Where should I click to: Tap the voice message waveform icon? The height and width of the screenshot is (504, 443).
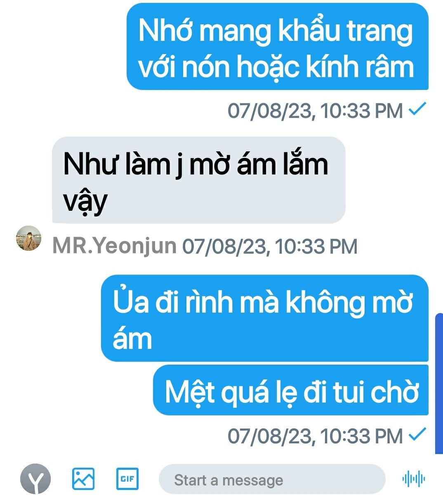pos(414,479)
